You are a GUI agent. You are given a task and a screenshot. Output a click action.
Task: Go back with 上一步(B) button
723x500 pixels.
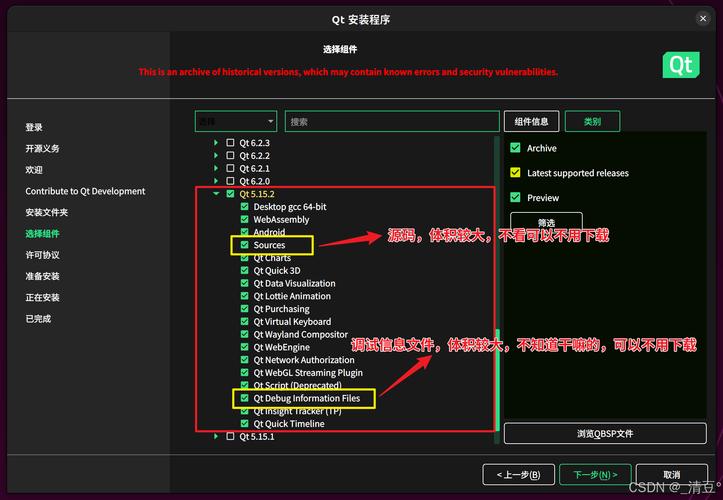coord(519,475)
